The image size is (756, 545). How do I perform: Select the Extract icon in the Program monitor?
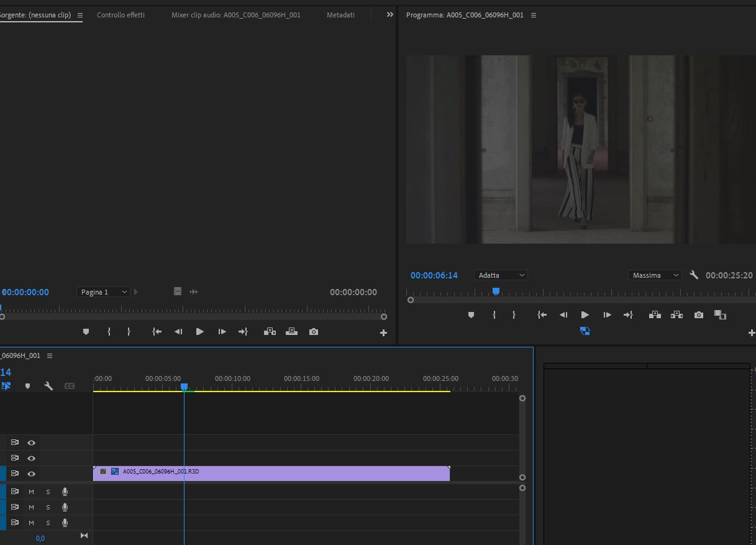coord(676,314)
